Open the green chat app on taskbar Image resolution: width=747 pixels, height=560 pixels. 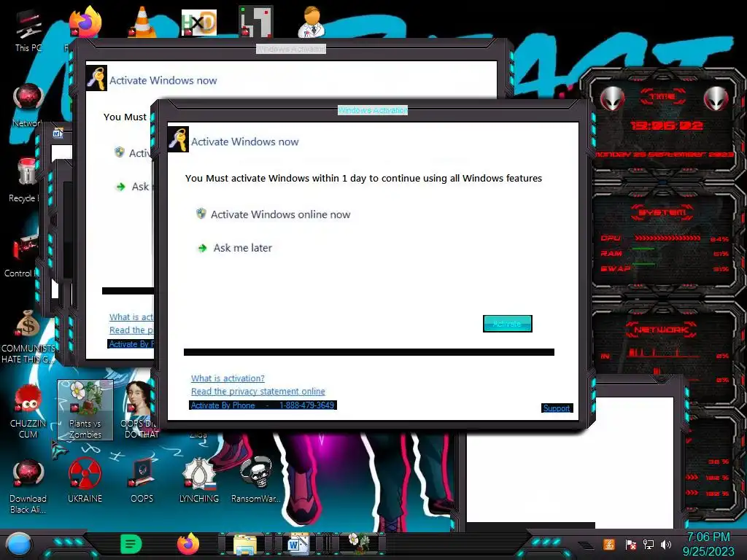131,544
